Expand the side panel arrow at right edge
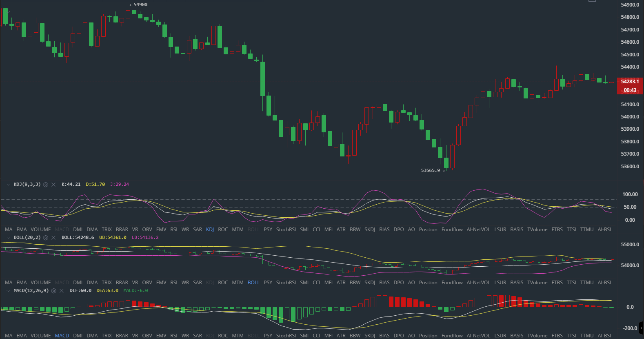 click(x=642, y=328)
